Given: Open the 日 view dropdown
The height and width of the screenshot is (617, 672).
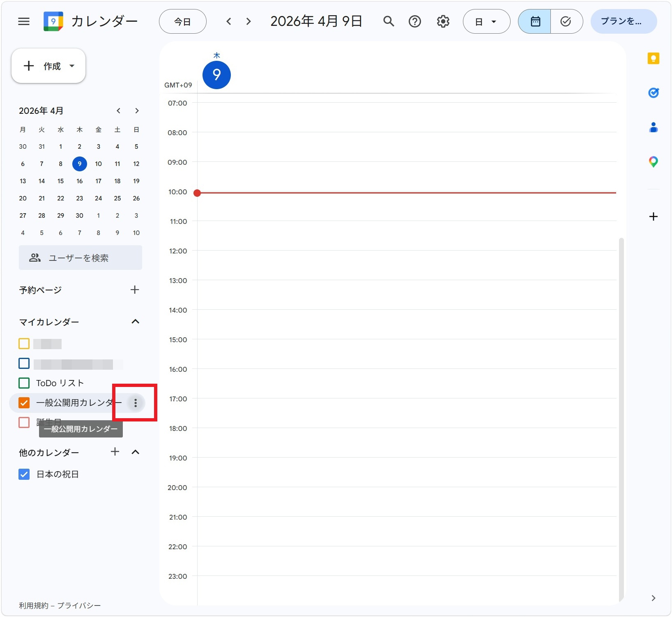Looking at the screenshot, I should click(486, 21).
